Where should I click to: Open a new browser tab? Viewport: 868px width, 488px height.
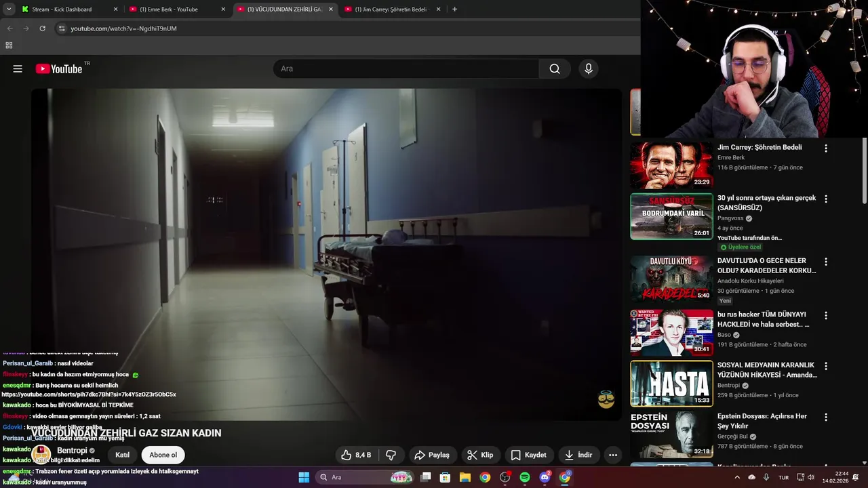point(454,9)
